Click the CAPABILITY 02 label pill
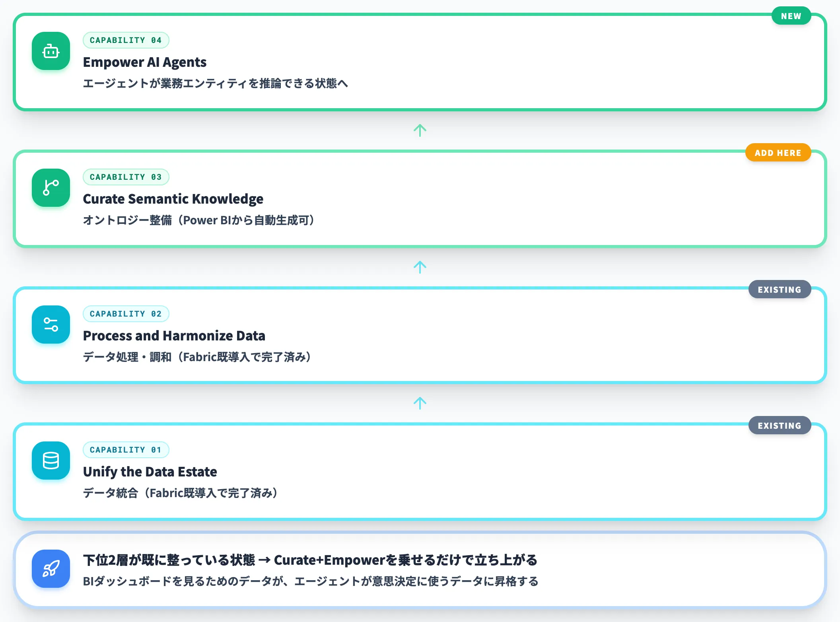Image resolution: width=840 pixels, height=622 pixels. [126, 314]
